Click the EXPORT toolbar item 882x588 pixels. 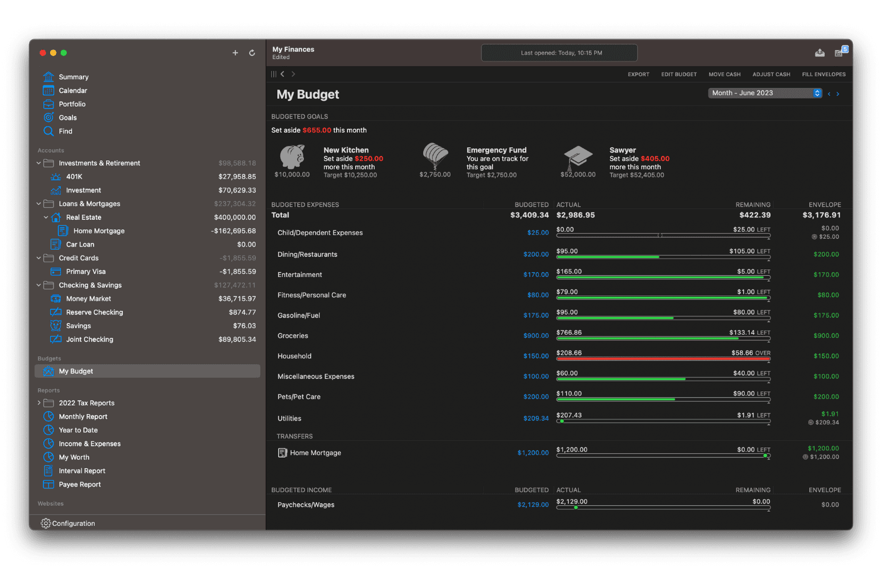click(638, 74)
